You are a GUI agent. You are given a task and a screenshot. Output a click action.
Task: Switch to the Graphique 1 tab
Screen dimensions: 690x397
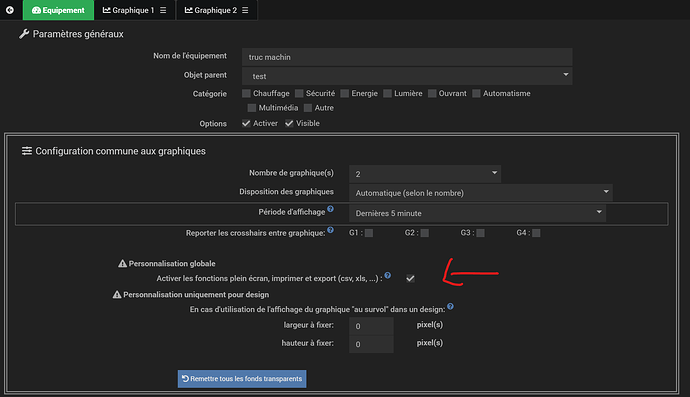129,10
